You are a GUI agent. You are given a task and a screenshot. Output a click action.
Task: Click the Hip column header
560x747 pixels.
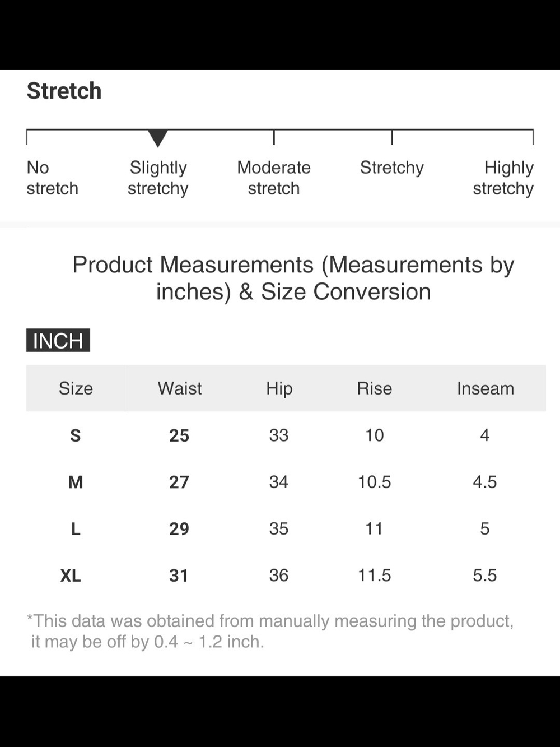click(x=279, y=388)
